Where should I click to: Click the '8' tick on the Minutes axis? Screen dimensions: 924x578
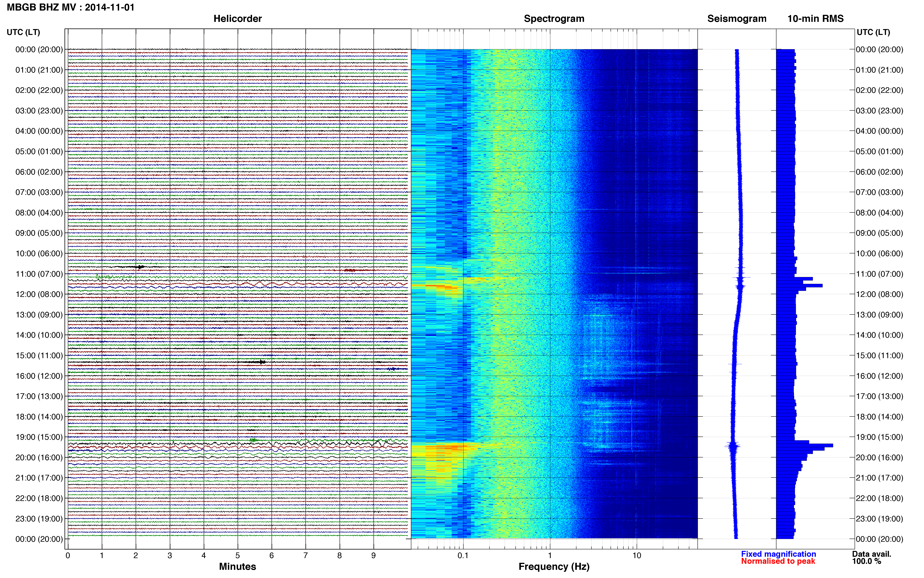click(340, 555)
